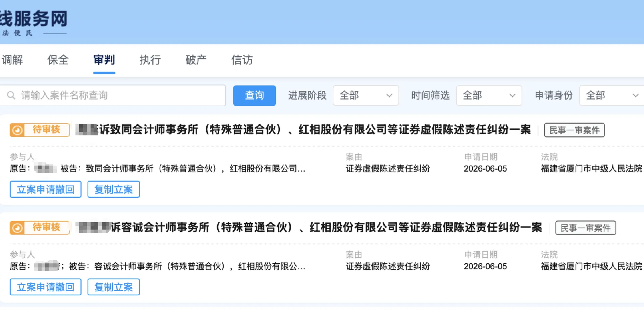
Task: Click date 2026-06-05 in 容诚 case
Action: pos(485,266)
